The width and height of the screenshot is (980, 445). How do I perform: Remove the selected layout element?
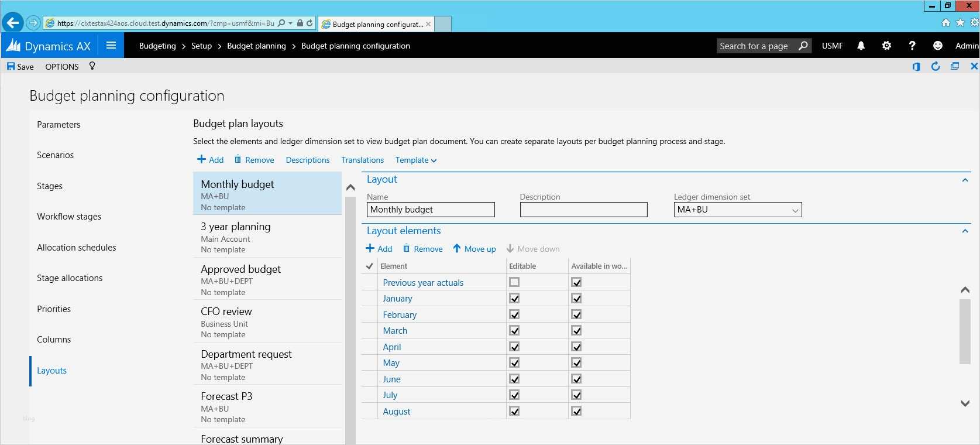422,249
